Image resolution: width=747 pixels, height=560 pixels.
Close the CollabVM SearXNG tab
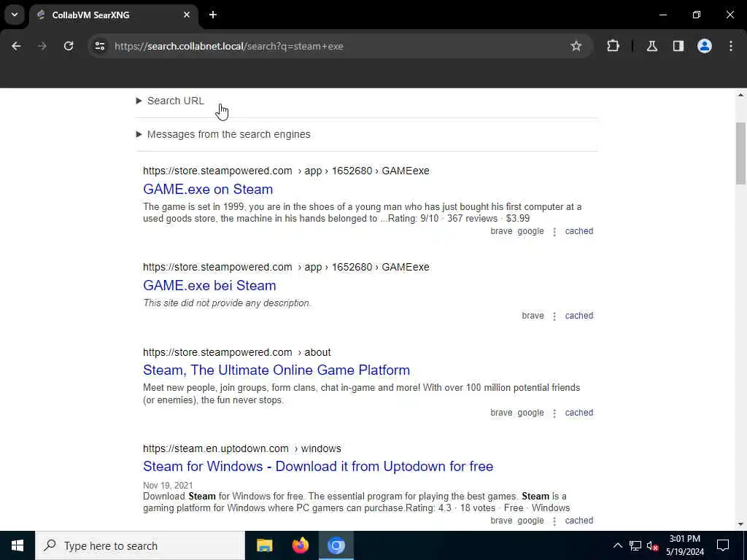(187, 15)
